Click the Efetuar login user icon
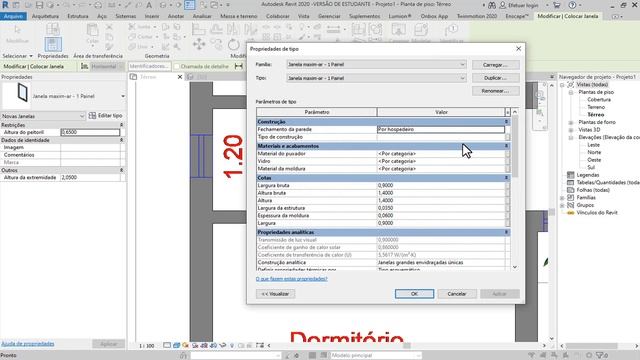640x360 pixels. [503, 5]
